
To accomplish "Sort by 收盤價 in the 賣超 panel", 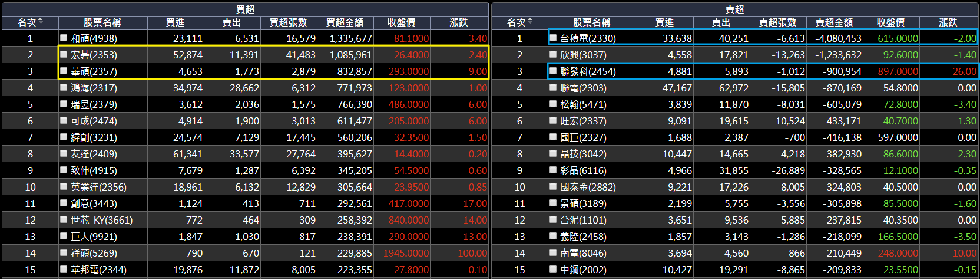I will 891,22.
